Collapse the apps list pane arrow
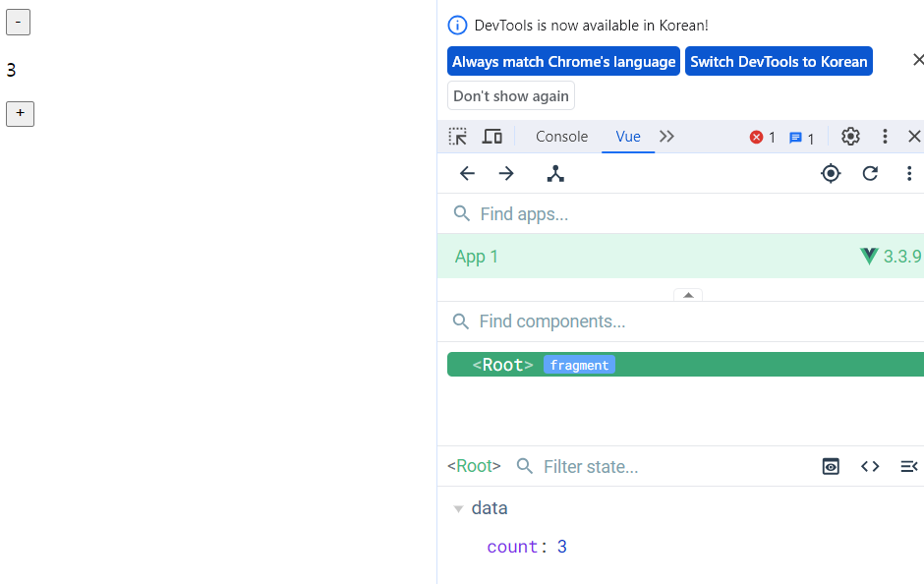Viewport: 924px width, 584px height. click(688, 295)
